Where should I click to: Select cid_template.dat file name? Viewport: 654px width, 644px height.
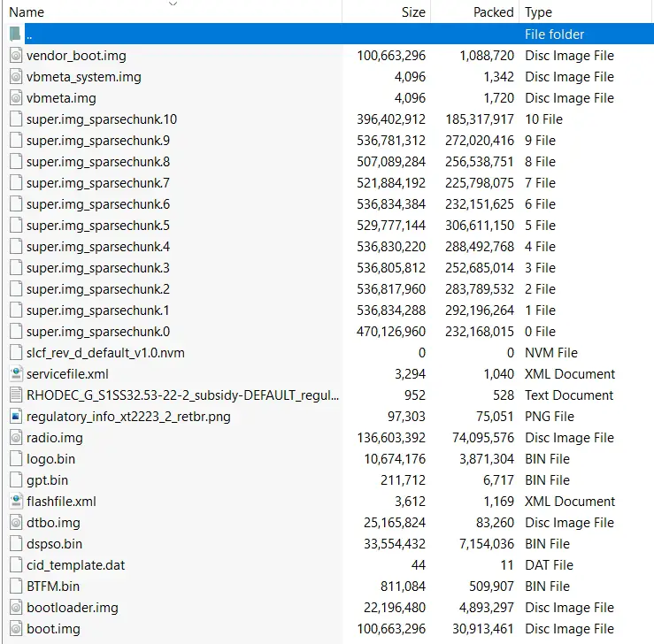(75, 565)
